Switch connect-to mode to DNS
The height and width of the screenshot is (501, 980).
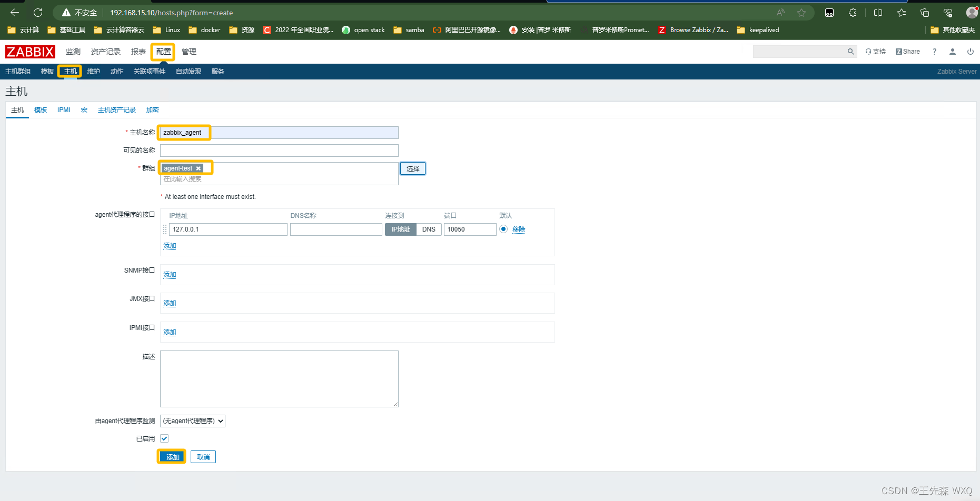pyautogui.click(x=429, y=229)
